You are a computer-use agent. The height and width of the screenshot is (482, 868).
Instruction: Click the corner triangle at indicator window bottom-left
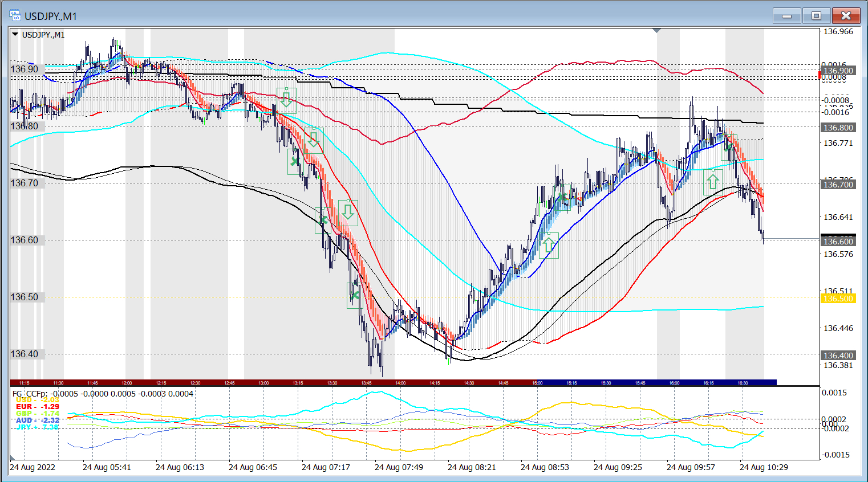pyautogui.click(x=13, y=457)
